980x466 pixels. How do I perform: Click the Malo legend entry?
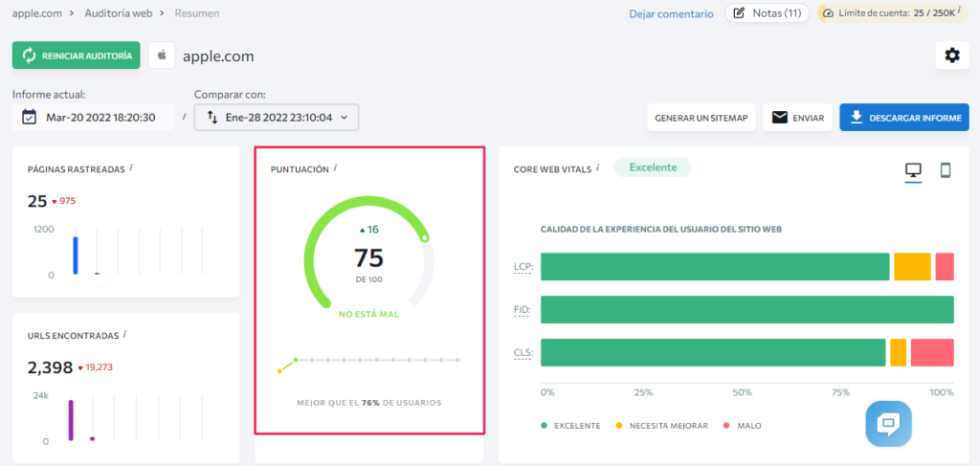click(743, 426)
